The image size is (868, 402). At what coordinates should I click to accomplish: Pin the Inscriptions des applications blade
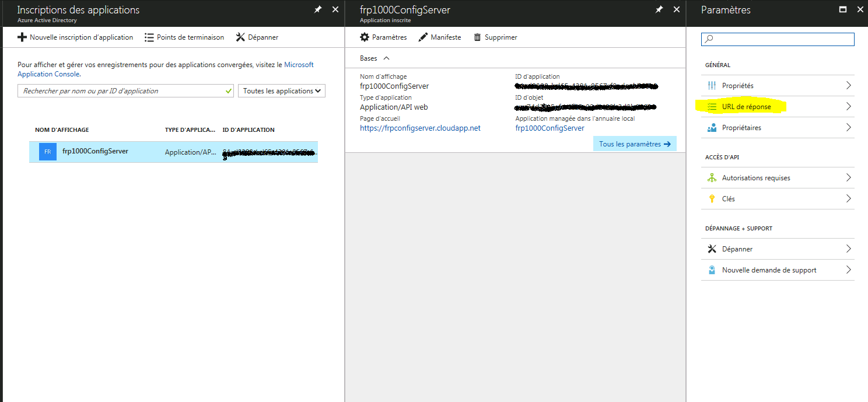(x=317, y=9)
